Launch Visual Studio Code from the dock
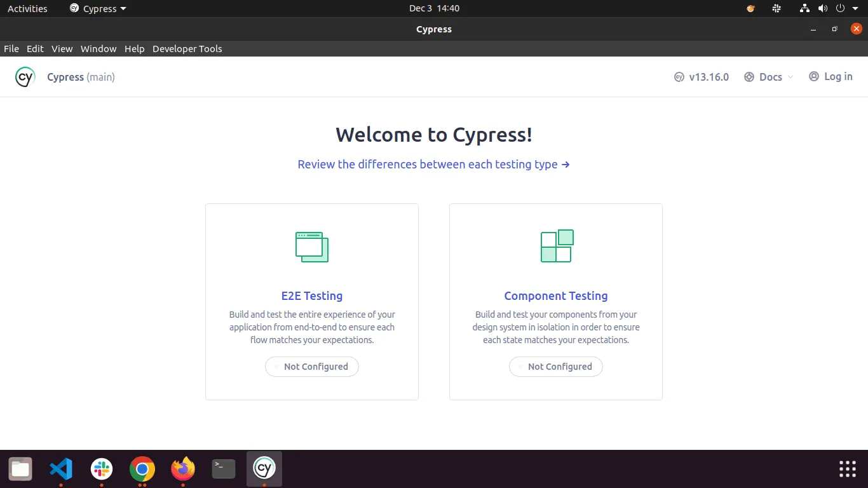 pos(61,469)
